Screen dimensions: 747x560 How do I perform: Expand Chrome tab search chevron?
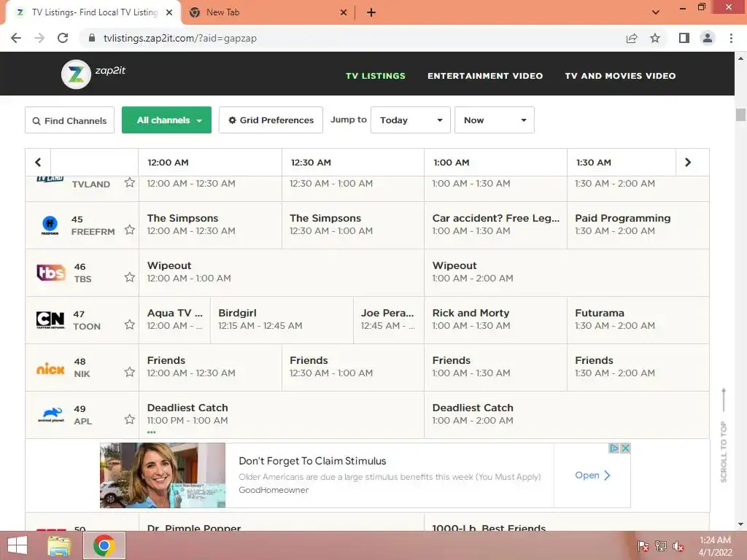(656, 12)
